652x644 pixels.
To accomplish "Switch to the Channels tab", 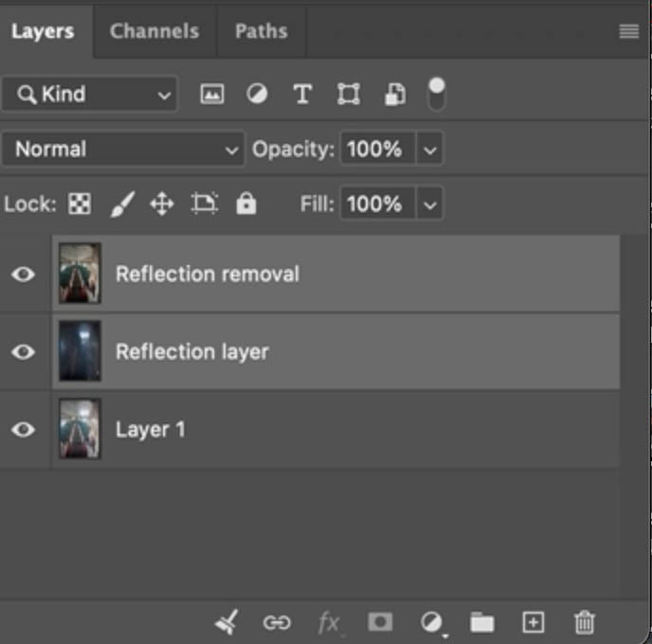I will point(154,31).
